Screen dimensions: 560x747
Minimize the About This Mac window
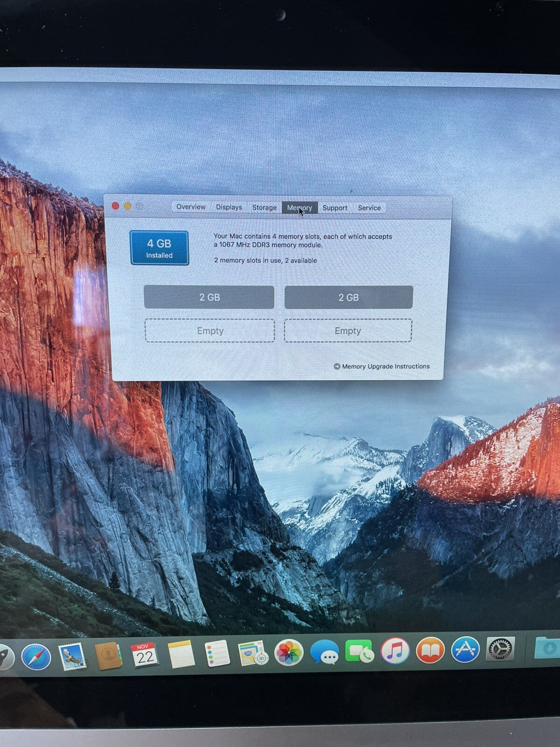(127, 206)
